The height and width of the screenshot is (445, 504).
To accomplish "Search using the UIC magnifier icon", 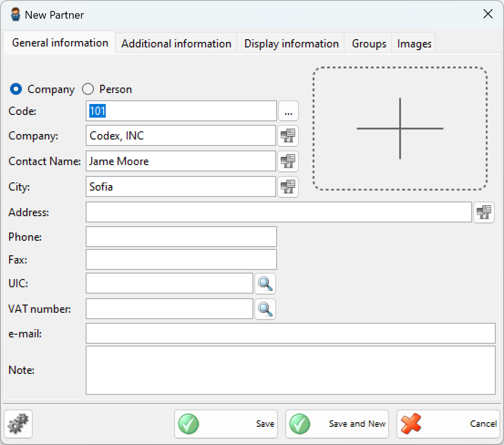I will (265, 284).
